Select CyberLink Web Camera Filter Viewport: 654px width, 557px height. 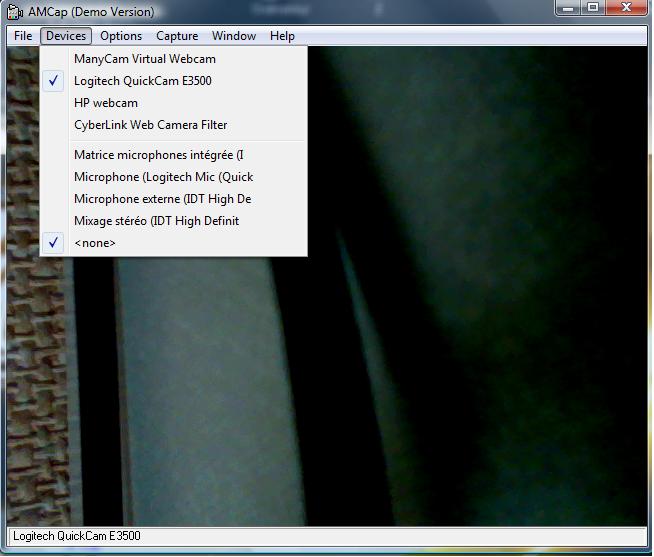(x=174, y=125)
